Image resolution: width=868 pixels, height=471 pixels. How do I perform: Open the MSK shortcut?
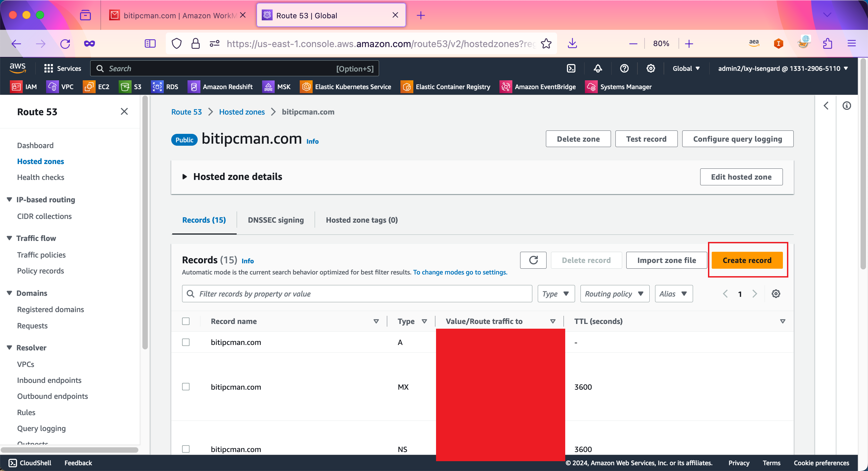277,87
